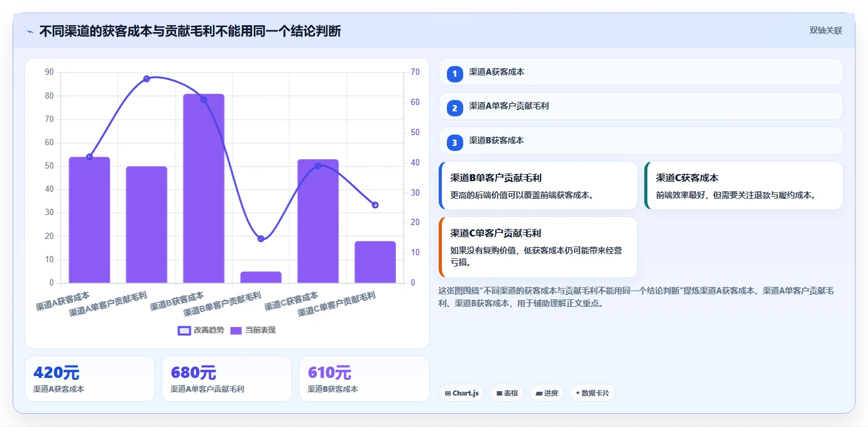Click the trend line lowest point above 渠道B单客户贡献毛利

[x=261, y=238]
